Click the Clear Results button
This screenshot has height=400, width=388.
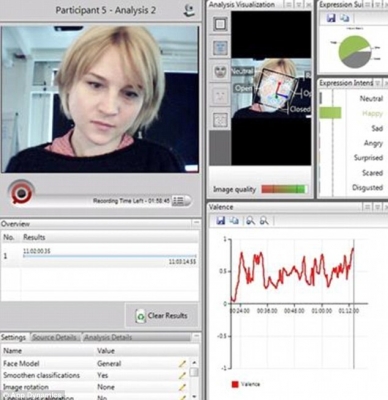click(162, 315)
